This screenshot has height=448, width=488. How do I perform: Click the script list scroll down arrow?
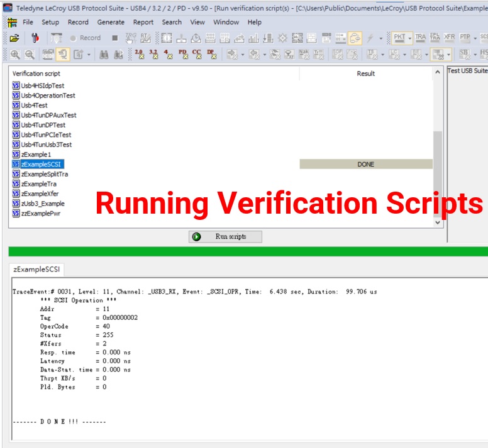coord(438,222)
